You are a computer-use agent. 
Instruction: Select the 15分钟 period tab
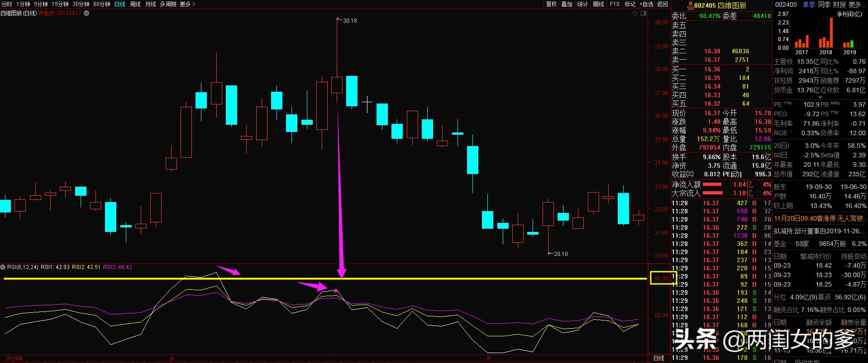[60, 4]
